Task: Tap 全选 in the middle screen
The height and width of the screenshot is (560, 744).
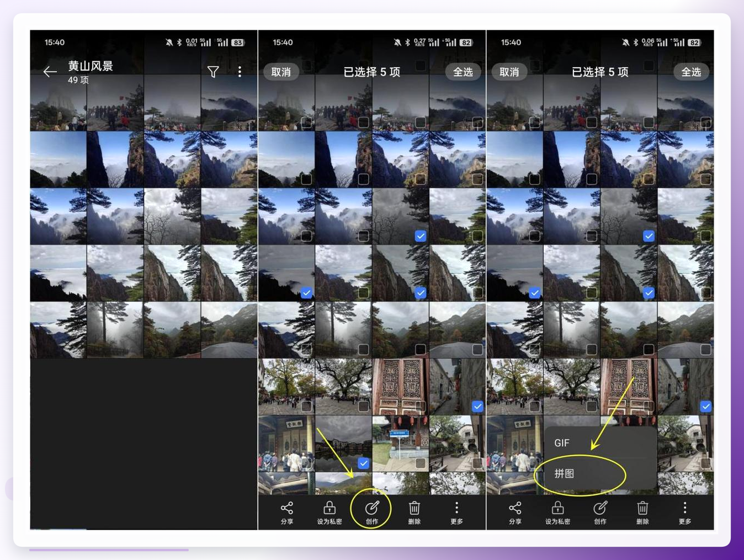Action: coord(463,72)
